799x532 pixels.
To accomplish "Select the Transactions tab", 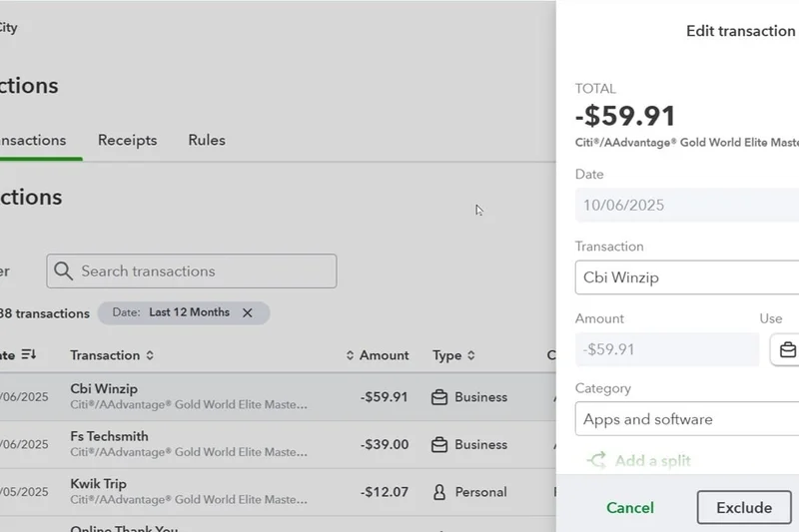I will (x=33, y=140).
